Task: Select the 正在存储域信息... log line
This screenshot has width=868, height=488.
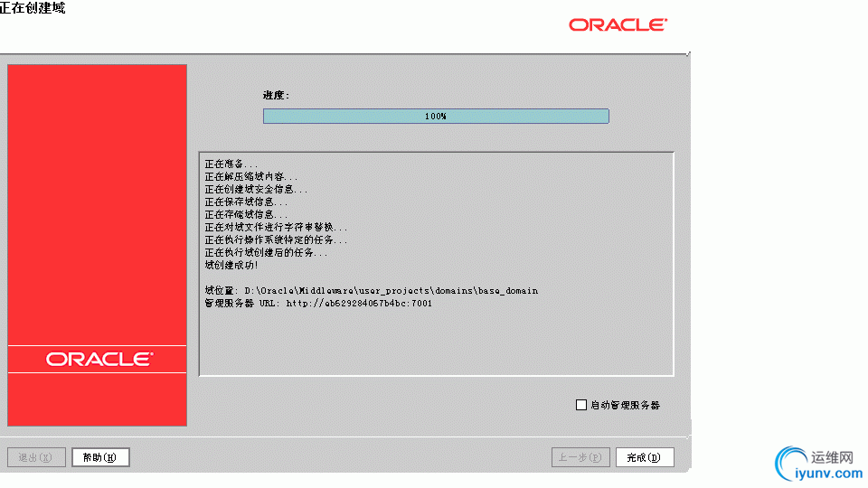Action: click(246, 214)
